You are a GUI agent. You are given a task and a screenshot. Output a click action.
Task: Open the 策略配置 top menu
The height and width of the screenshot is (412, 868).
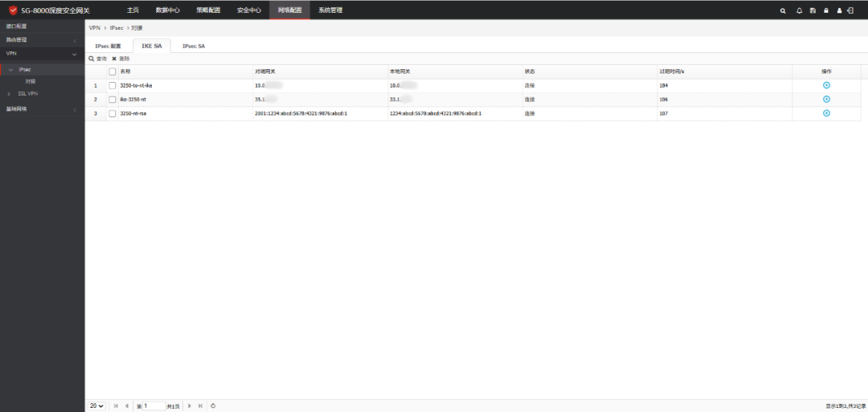click(x=208, y=10)
